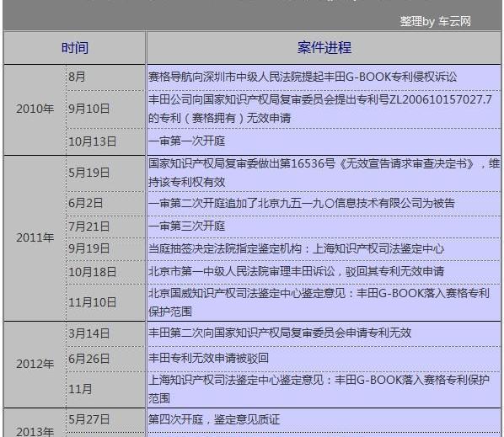504x437 pixels.
Task: Click the 11月 date cell in 2012
Action: pos(105,390)
